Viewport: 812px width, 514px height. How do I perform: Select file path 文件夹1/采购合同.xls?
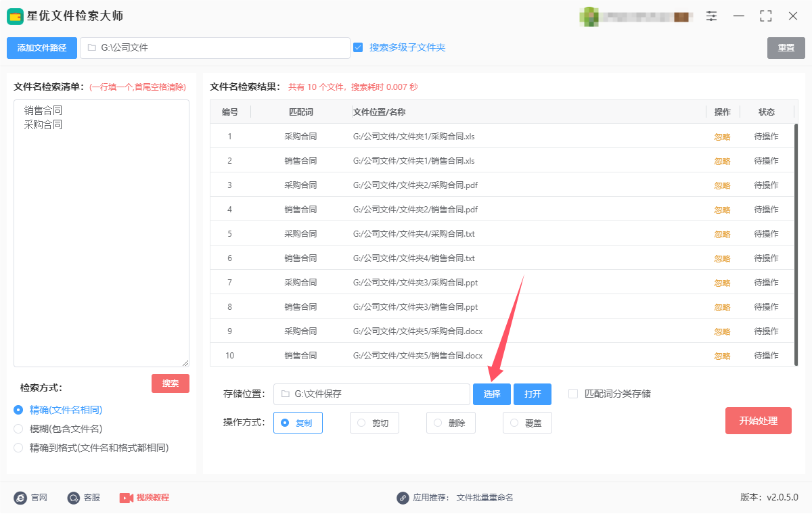click(x=414, y=137)
